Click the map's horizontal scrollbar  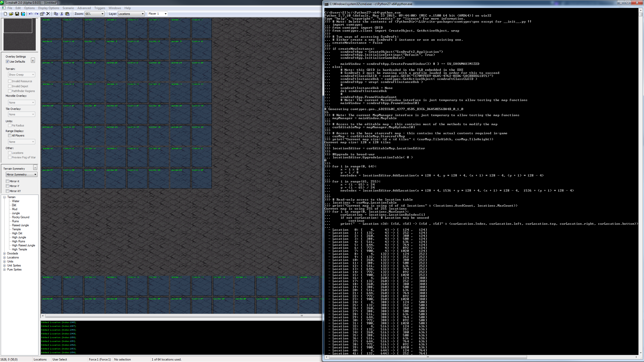coord(176,316)
